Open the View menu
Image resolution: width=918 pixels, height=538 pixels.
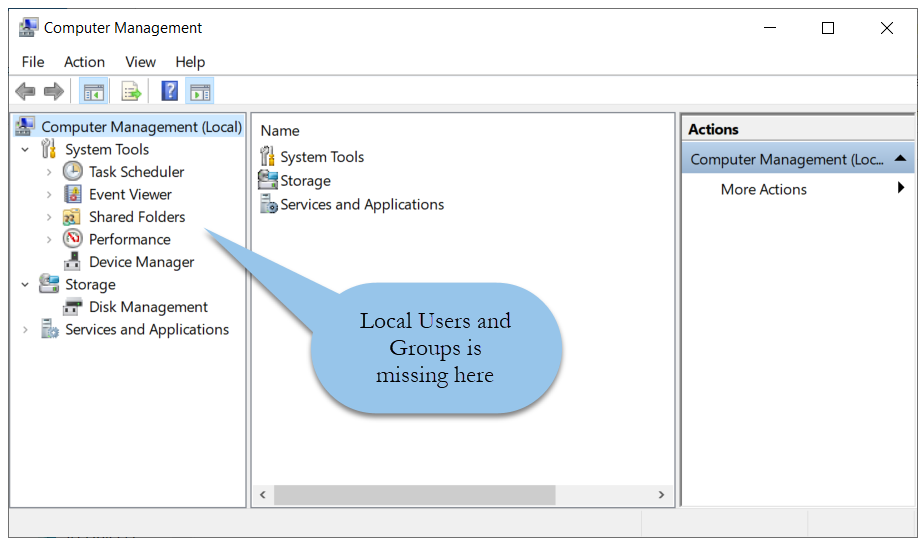pyautogui.click(x=141, y=61)
